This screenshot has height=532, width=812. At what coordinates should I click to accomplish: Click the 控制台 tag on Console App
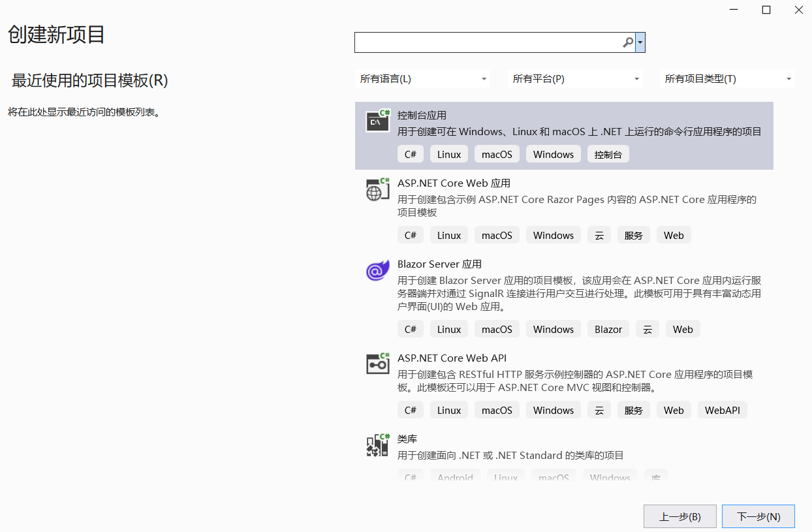tap(608, 154)
